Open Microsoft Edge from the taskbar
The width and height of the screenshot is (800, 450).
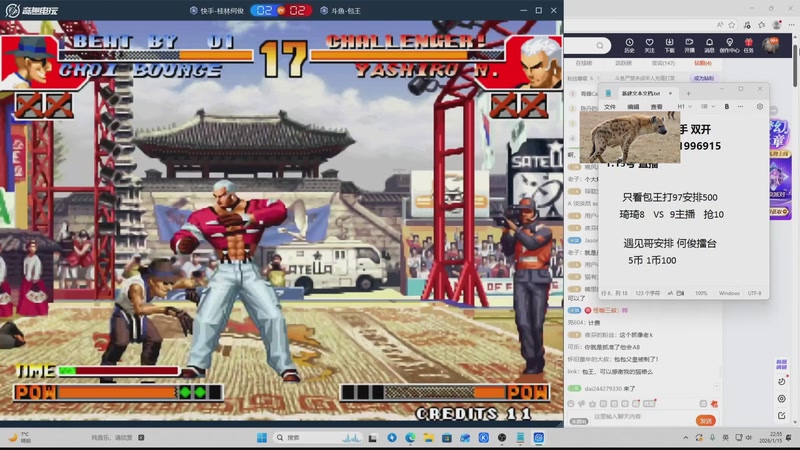coord(410,438)
